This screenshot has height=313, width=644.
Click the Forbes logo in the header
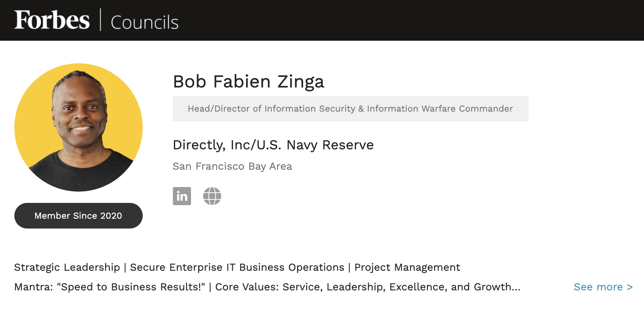52,20
